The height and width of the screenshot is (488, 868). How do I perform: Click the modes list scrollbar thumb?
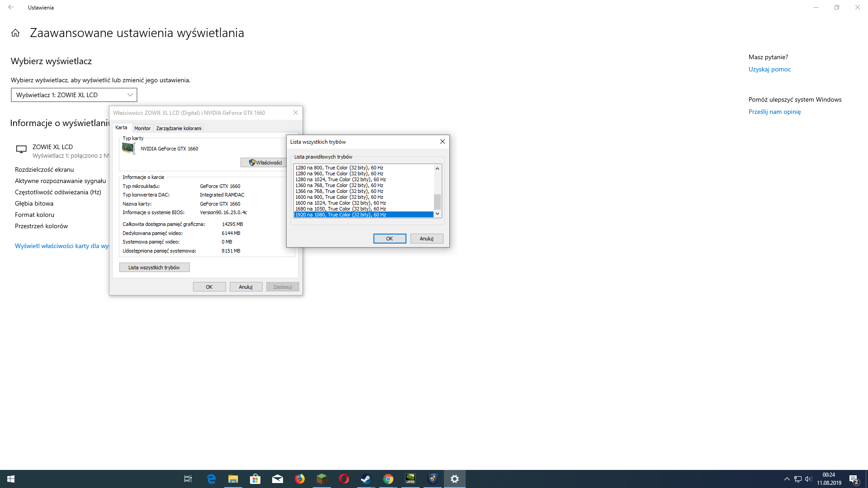(x=437, y=202)
